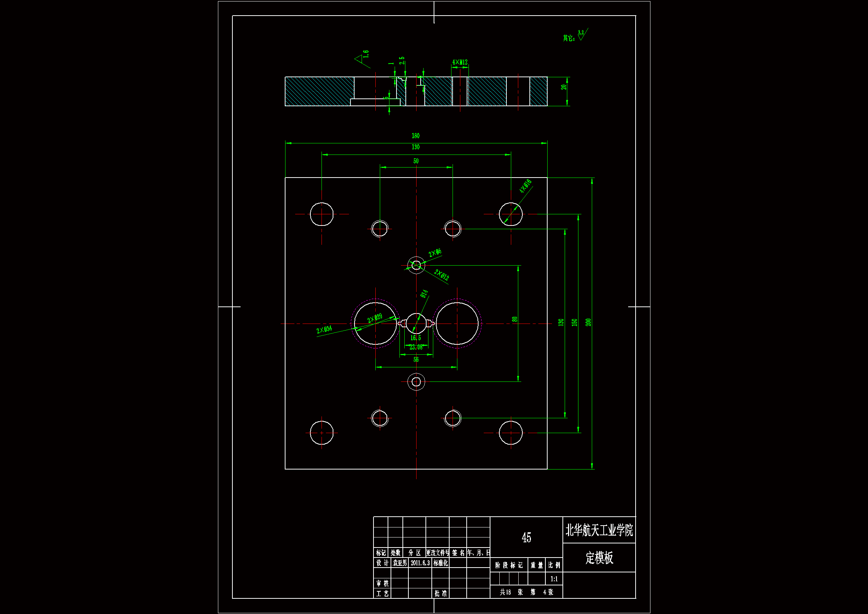Click the 1.6 roughness triangle symbol
The width and height of the screenshot is (868, 614).
click(x=358, y=59)
